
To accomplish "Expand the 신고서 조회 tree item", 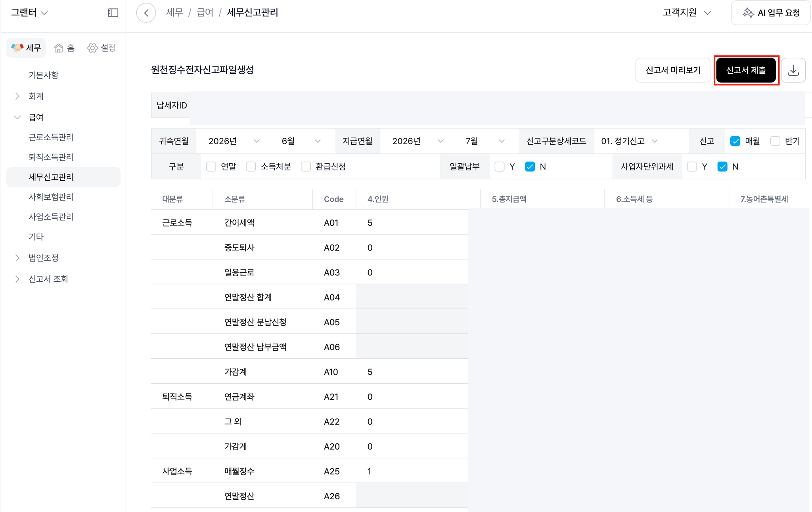I will (x=17, y=279).
